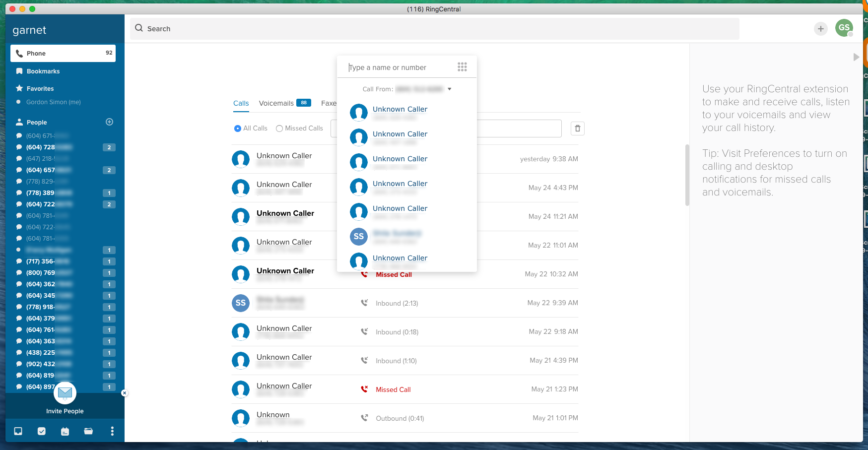Screen dimensions: 868x450
Task: Open the Calendar icon in bottom bar
Action: [x=65, y=431]
